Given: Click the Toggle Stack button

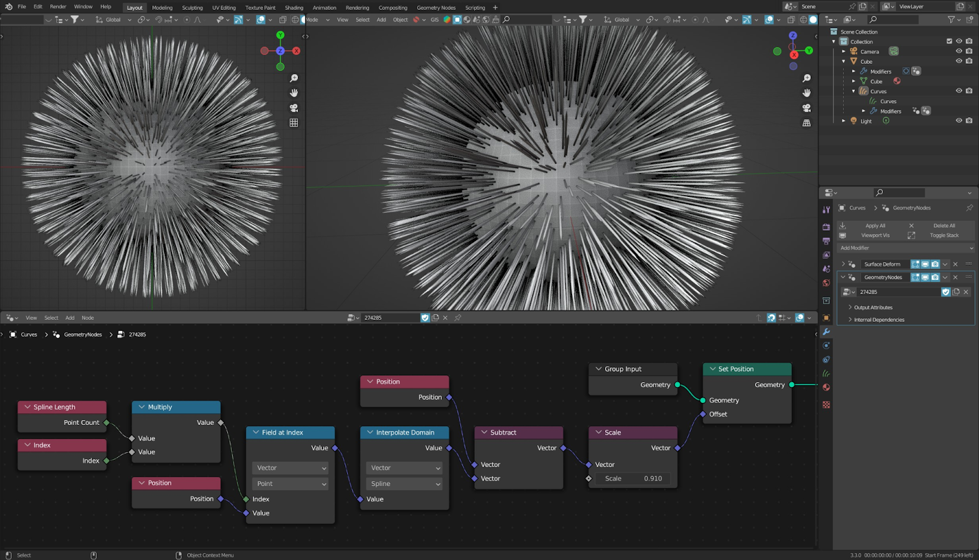Looking at the screenshot, I should (944, 235).
